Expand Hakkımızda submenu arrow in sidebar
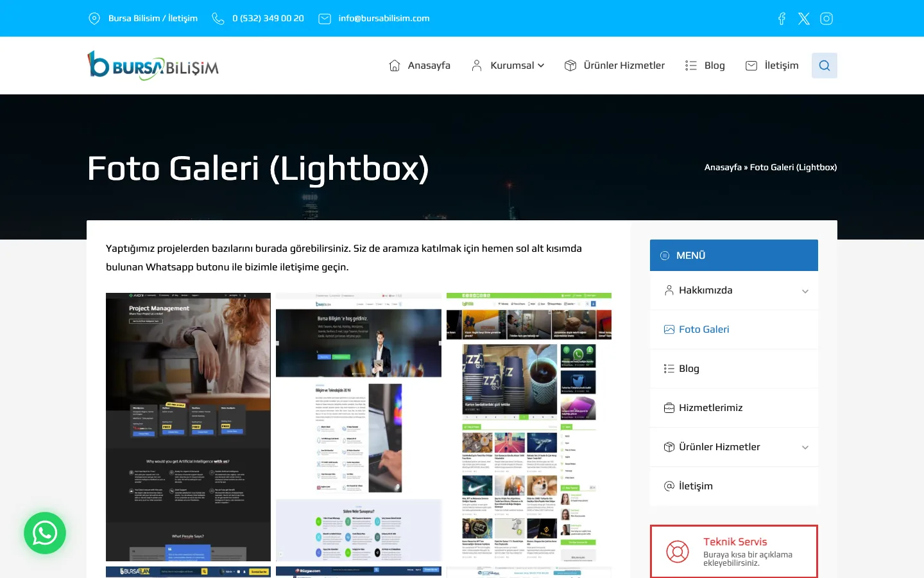This screenshot has width=924, height=578. point(805,291)
